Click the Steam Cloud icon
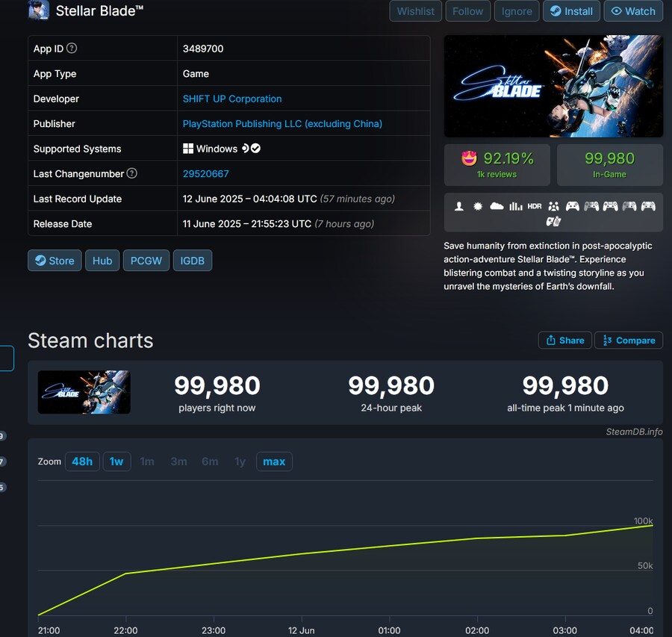This screenshot has width=672, height=637. 497,206
